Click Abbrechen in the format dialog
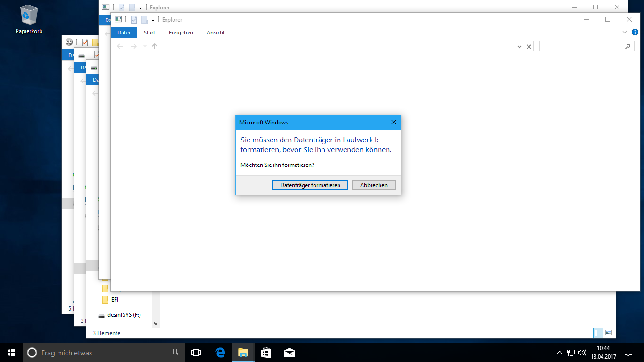644x362 pixels. tap(374, 185)
